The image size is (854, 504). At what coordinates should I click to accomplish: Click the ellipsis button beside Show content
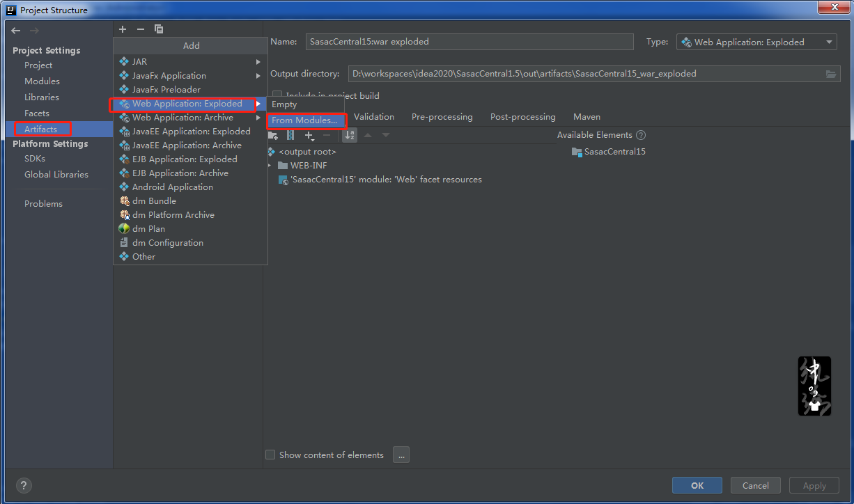401,455
